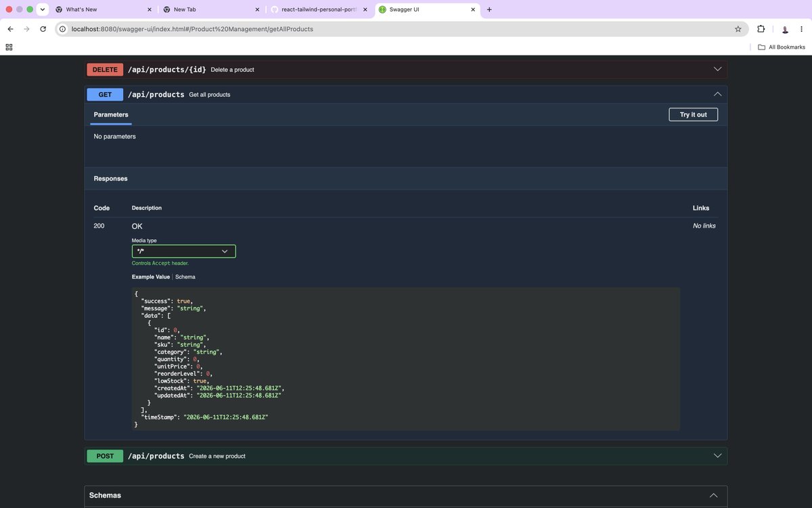Bookmark this page with the star icon
812x508 pixels.
pyautogui.click(x=738, y=29)
